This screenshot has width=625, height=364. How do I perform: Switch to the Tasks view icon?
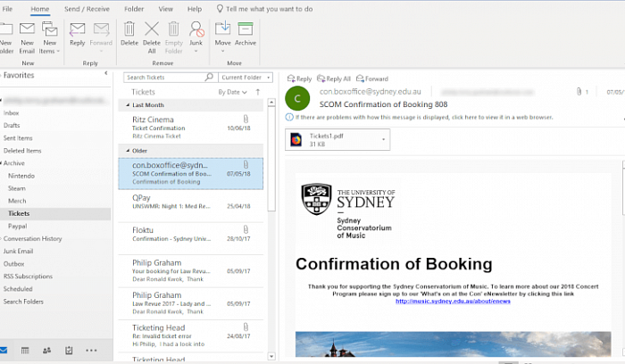(69, 351)
